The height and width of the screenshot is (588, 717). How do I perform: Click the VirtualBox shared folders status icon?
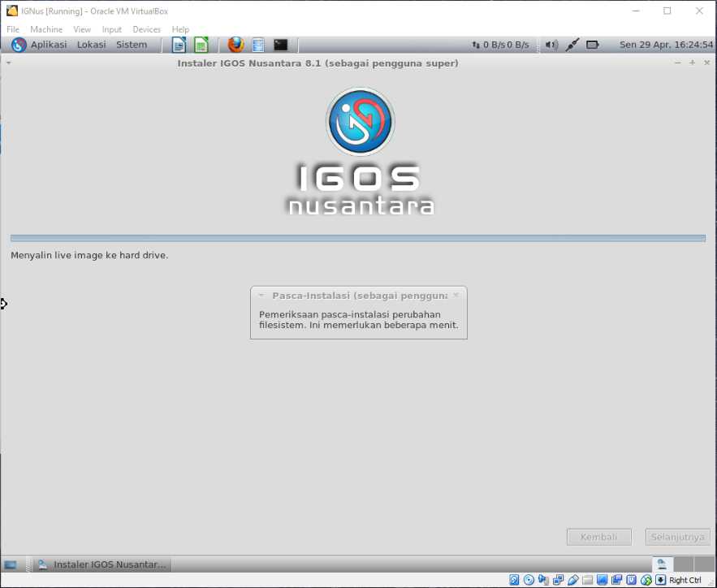(587, 579)
